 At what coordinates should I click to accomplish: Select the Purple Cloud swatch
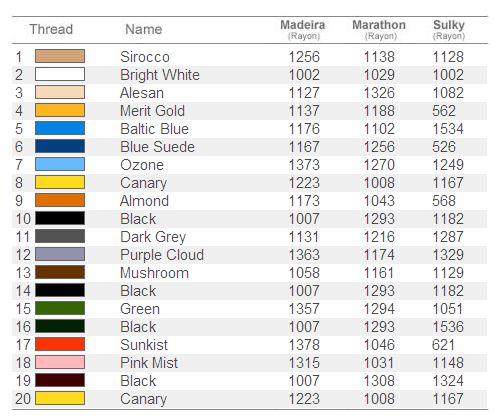(60, 254)
